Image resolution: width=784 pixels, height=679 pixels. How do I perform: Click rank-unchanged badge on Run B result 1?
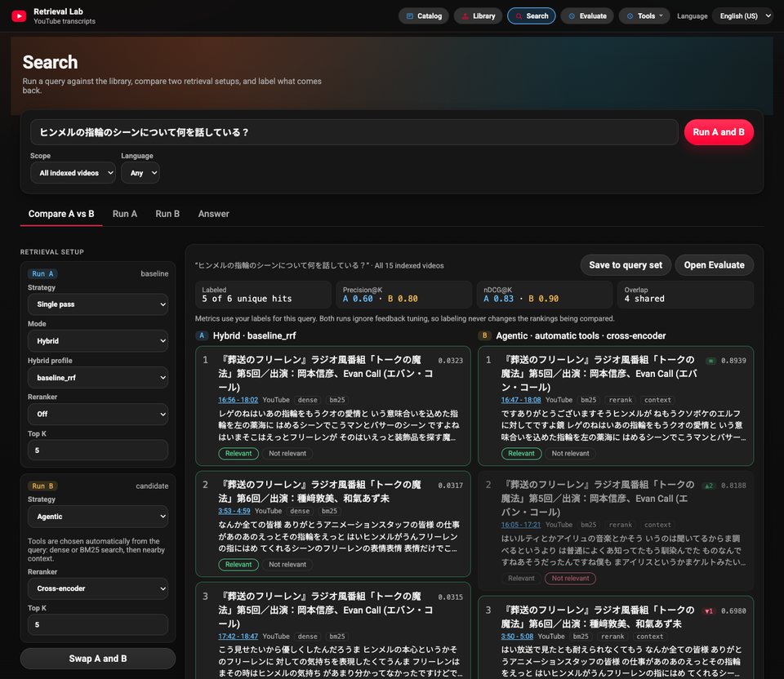point(710,361)
